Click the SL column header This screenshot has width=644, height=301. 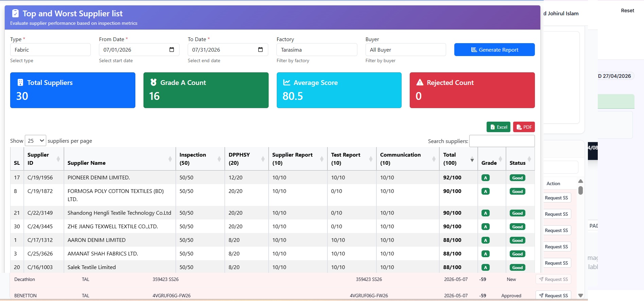point(17,159)
